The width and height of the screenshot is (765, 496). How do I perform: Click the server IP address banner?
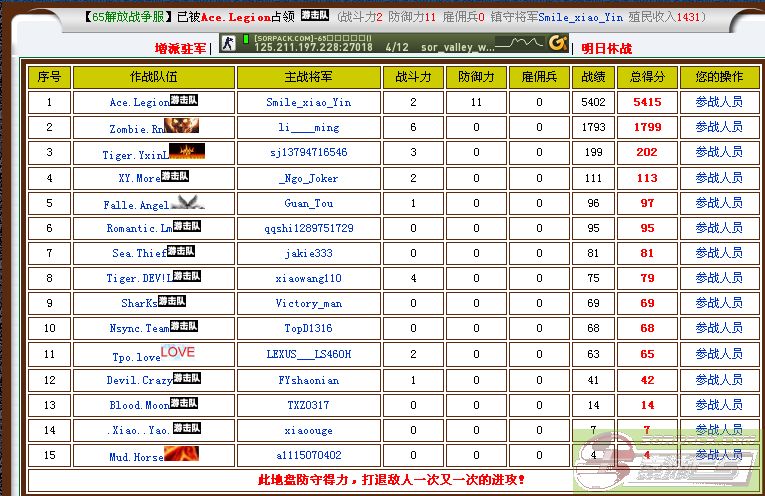click(x=313, y=47)
